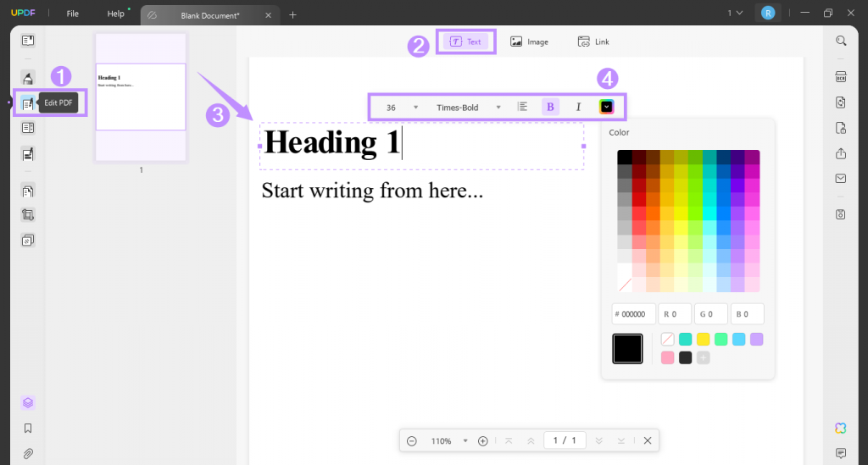The height and width of the screenshot is (465, 868).
Task: Pick the purple preset color swatch
Action: [x=757, y=339]
